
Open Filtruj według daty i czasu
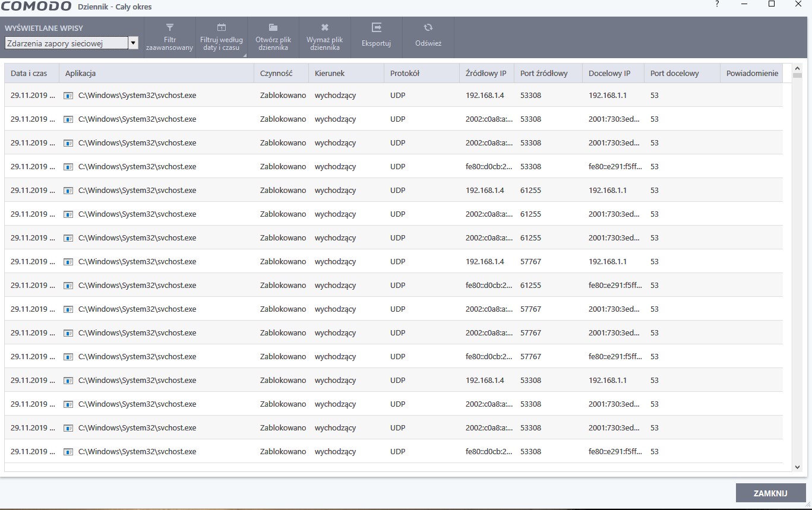tap(221, 37)
